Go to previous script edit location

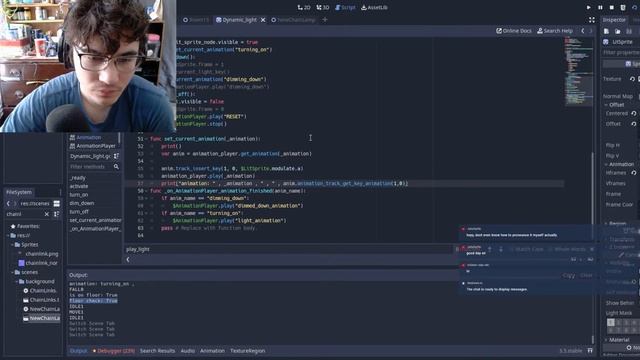click(582, 31)
